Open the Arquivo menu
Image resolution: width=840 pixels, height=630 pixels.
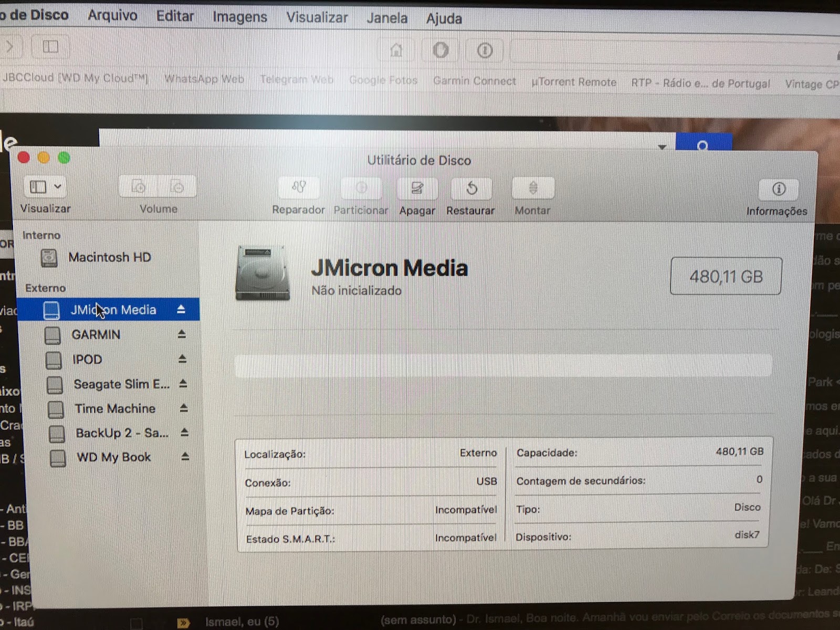tap(112, 15)
